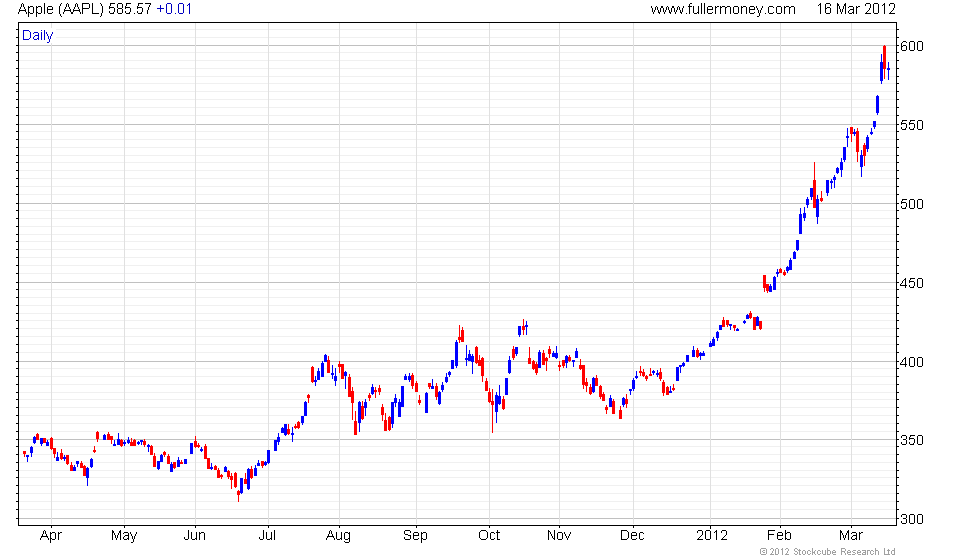Screen dimensions: 980x560
Task: Click the Feb label on time axis
Action: point(779,536)
